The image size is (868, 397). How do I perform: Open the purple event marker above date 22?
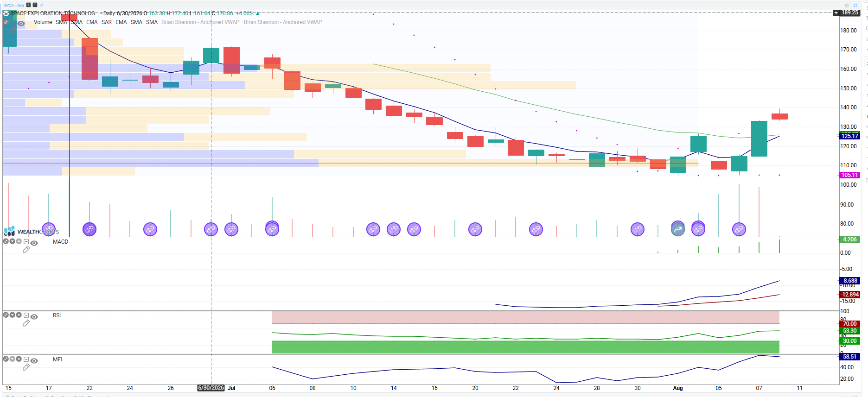[89, 229]
